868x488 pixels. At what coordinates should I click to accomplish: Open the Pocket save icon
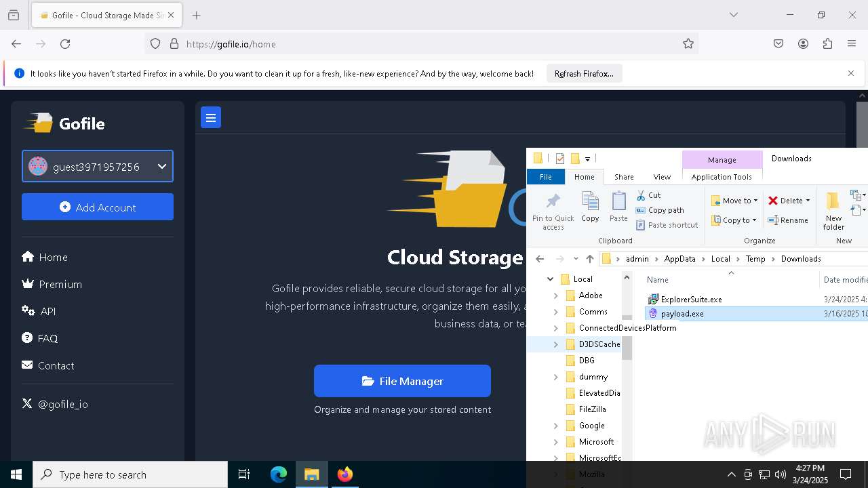(778, 44)
